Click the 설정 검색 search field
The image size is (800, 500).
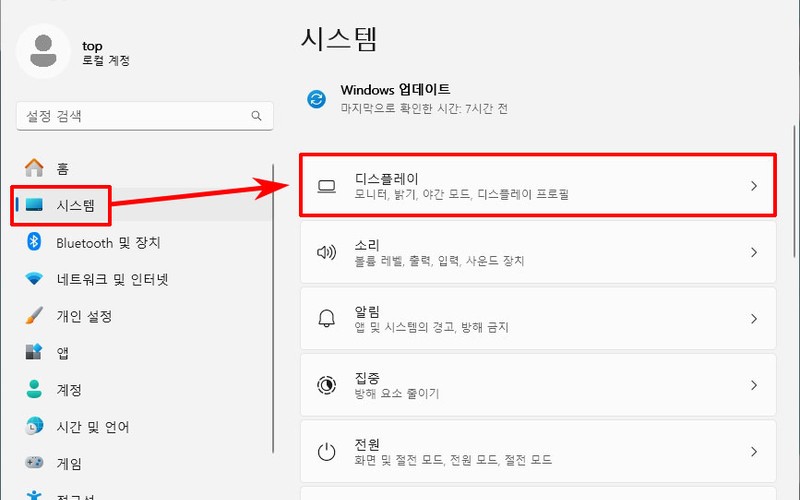pos(145,116)
